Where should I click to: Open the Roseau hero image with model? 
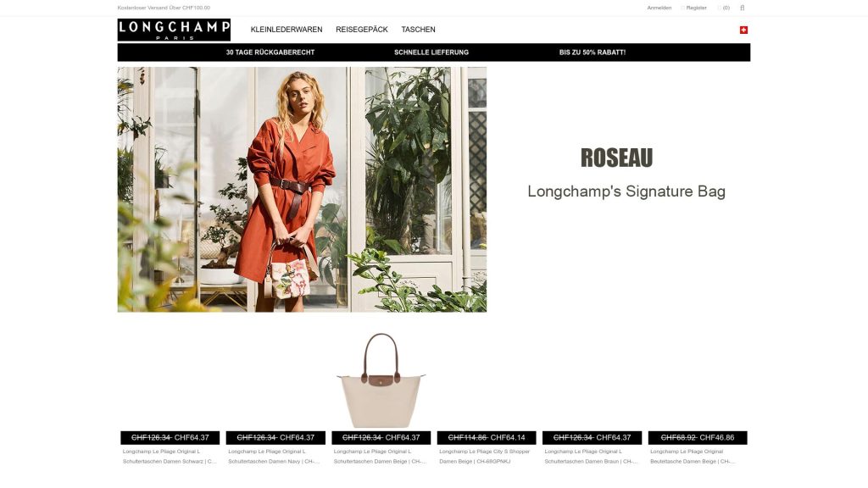302,190
